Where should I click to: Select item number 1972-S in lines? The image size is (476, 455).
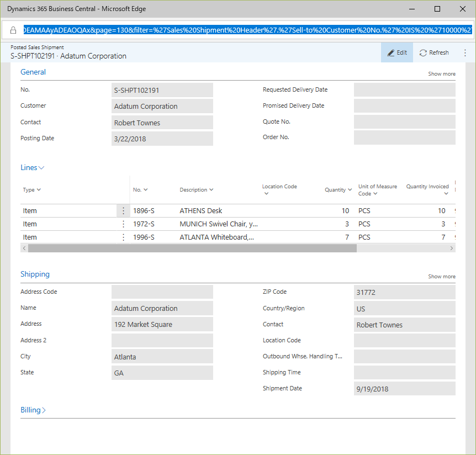tap(144, 224)
